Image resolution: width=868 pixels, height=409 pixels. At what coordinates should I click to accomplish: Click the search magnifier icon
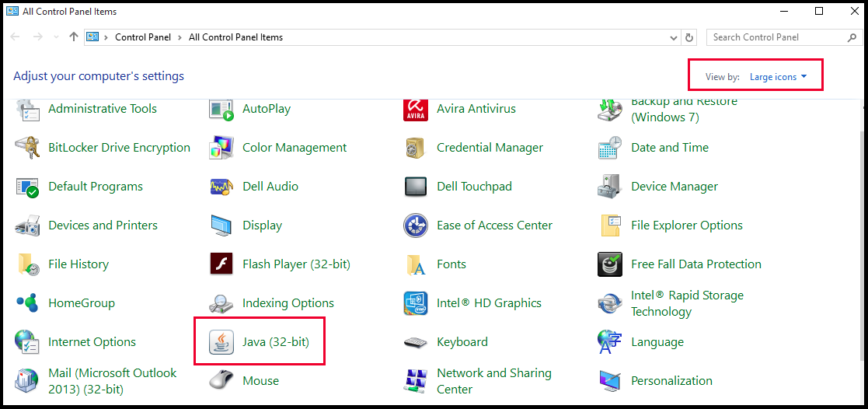[852, 37]
